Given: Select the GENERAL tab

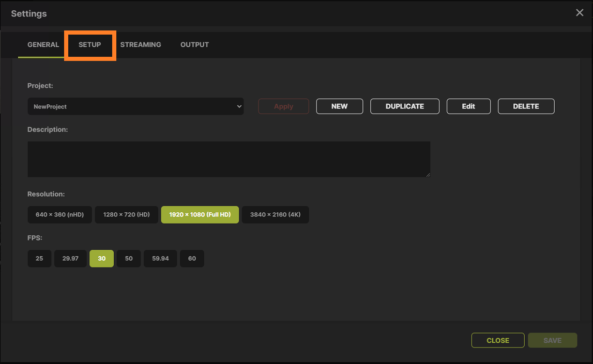Looking at the screenshot, I should point(42,45).
